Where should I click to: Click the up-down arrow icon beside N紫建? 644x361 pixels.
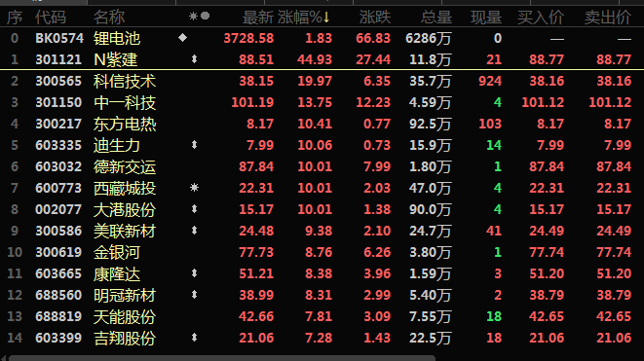[x=194, y=59]
